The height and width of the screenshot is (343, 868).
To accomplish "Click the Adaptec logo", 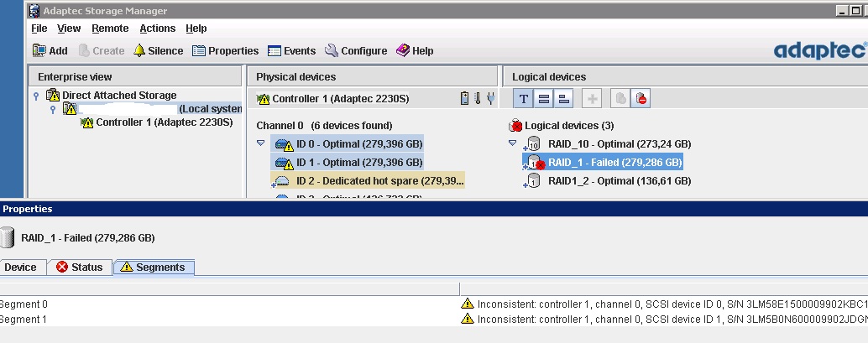I will click(820, 50).
